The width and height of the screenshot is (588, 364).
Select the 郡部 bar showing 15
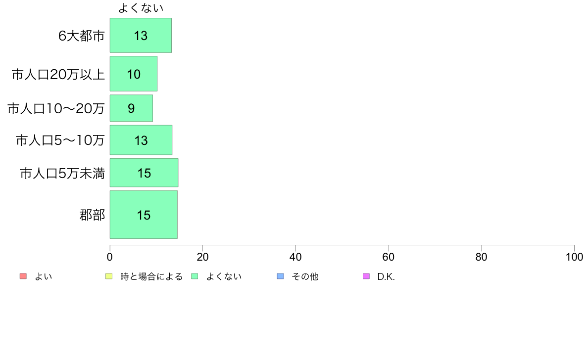click(x=144, y=215)
